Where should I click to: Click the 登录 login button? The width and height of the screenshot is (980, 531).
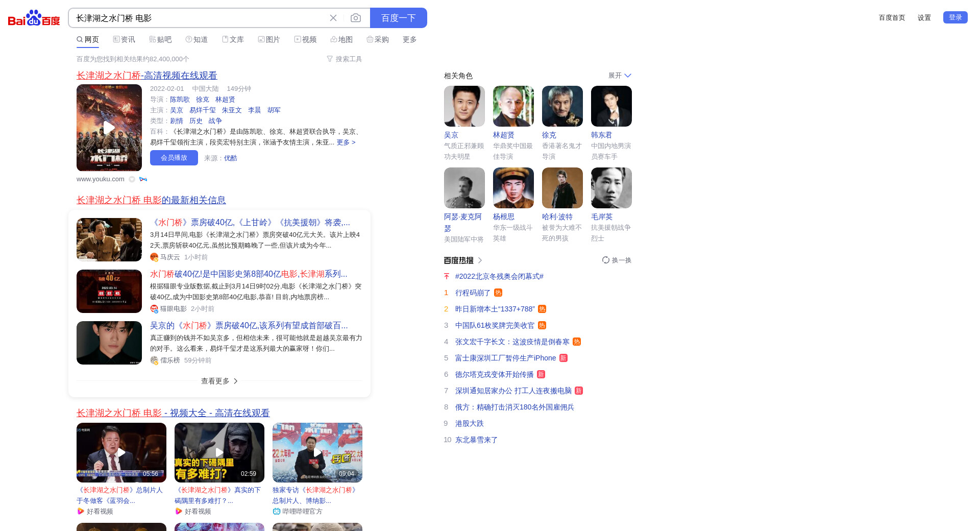[955, 17]
